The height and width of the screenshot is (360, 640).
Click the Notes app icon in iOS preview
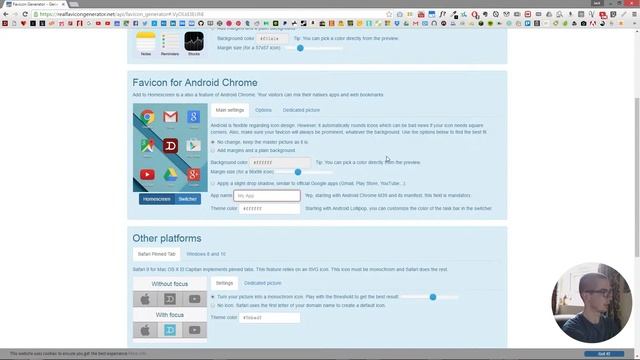tap(146, 41)
